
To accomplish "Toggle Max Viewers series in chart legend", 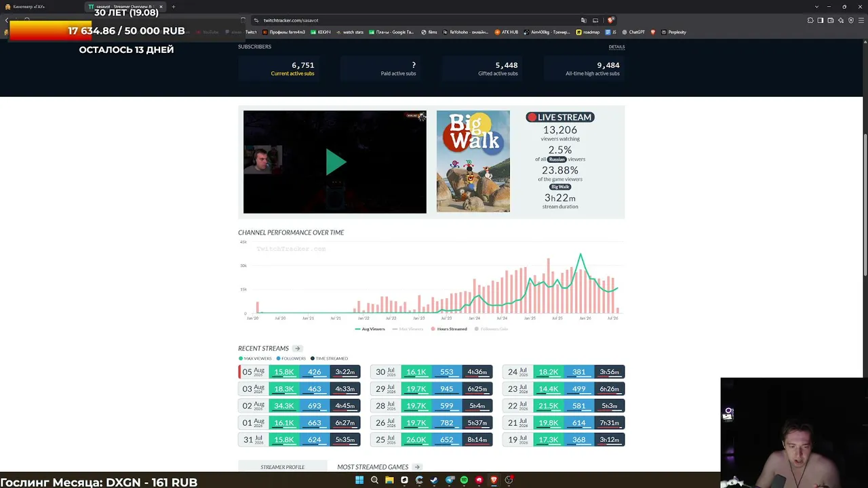I will (408, 329).
